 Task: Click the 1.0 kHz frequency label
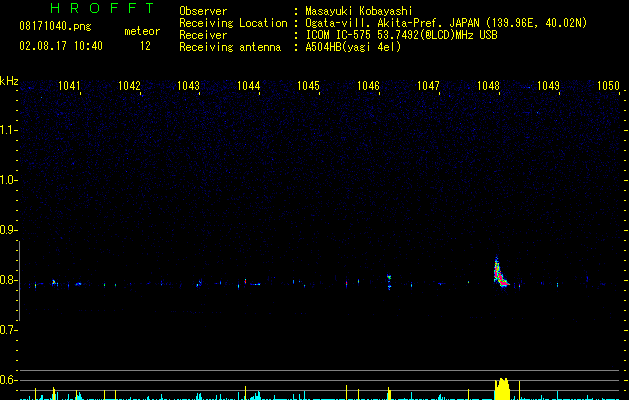pos(8,180)
